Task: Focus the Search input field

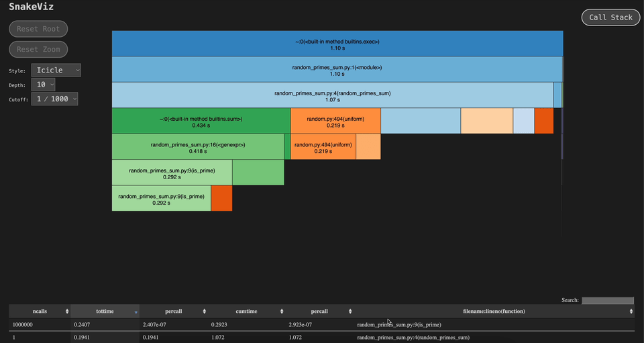Action: pos(608,300)
